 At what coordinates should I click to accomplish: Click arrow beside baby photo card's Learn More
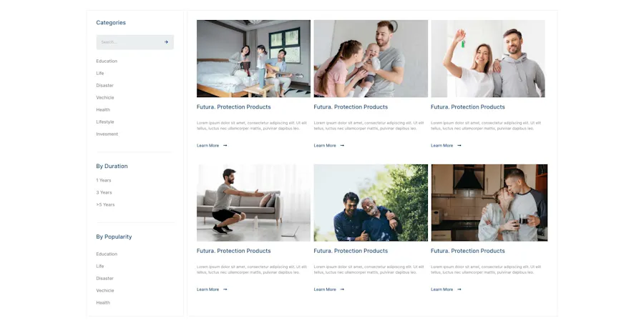342,145
